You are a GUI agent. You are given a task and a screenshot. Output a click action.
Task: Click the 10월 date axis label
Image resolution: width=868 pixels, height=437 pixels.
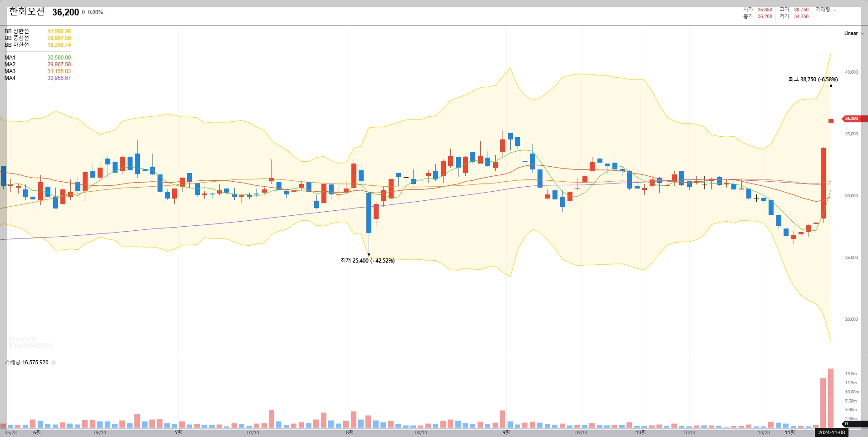click(640, 432)
